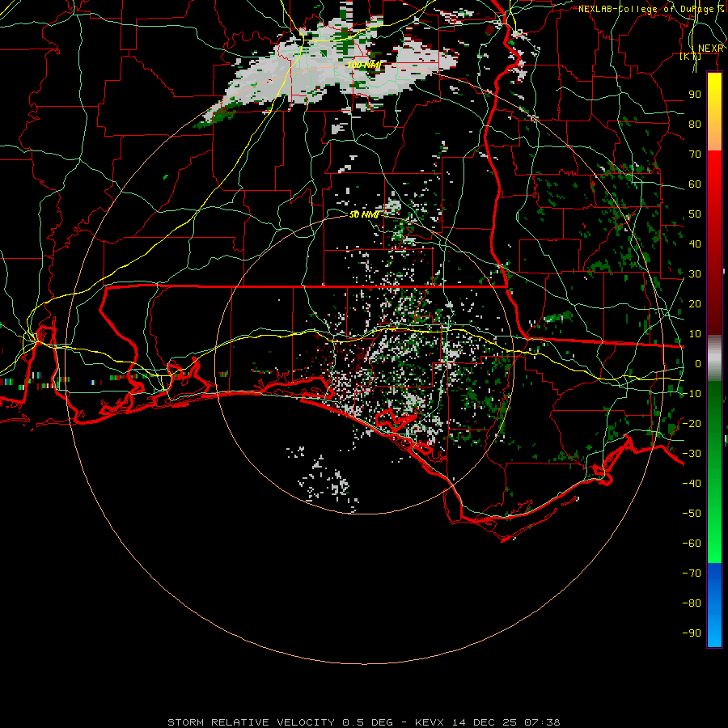The image size is (728, 728).
Task: Click the 90 value on the velocity scale
Action: click(x=695, y=95)
